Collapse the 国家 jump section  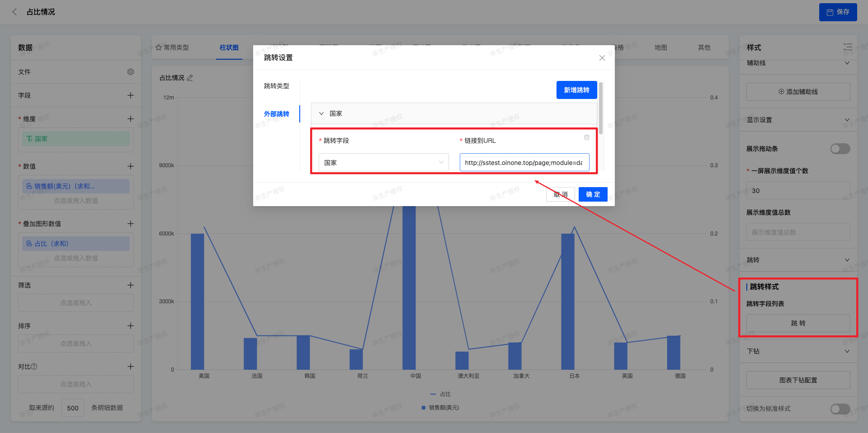pyautogui.click(x=321, y=113)
